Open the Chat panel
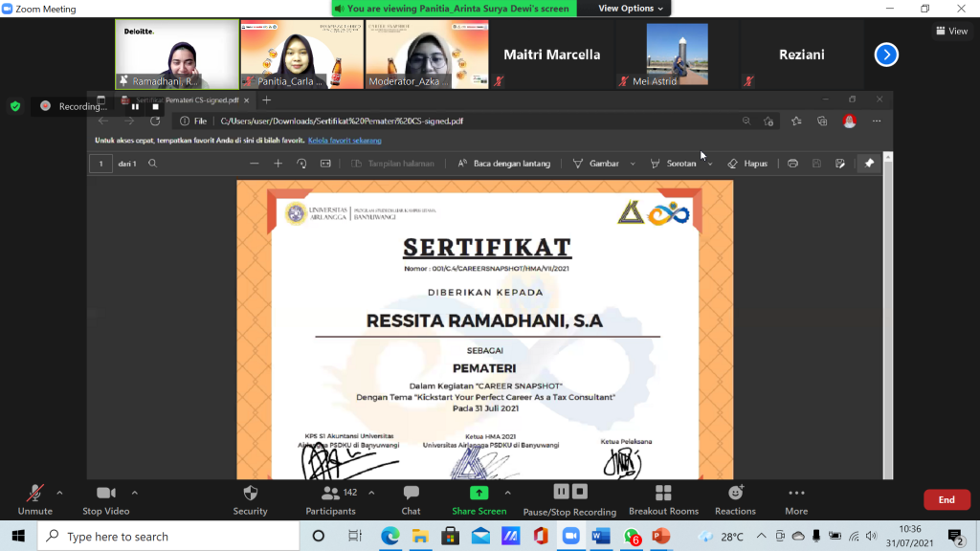The image size is (980, 551). [x=411, y=500]
